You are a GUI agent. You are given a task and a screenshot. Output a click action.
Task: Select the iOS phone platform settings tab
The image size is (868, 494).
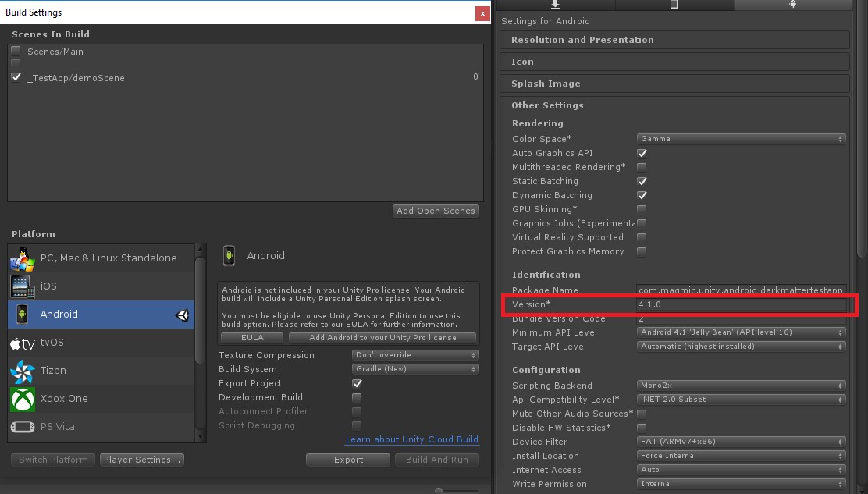[x=674, y=5]
